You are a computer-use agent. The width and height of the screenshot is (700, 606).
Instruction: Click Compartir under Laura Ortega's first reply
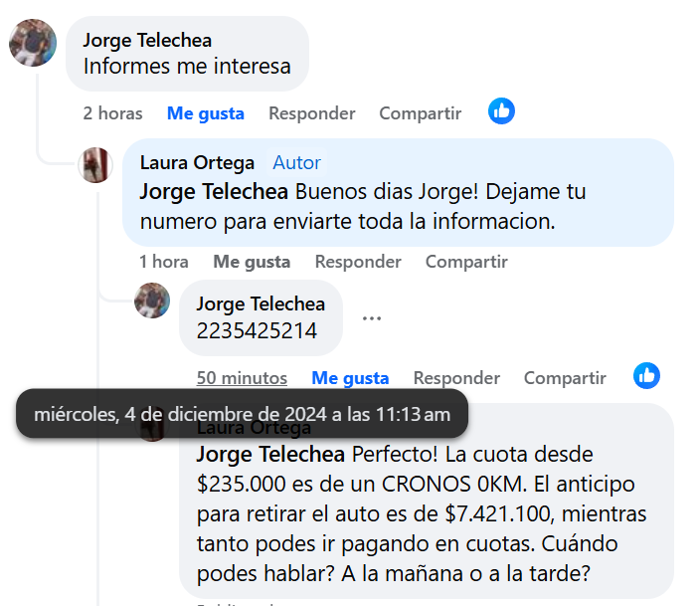click(x=466, y=262)
